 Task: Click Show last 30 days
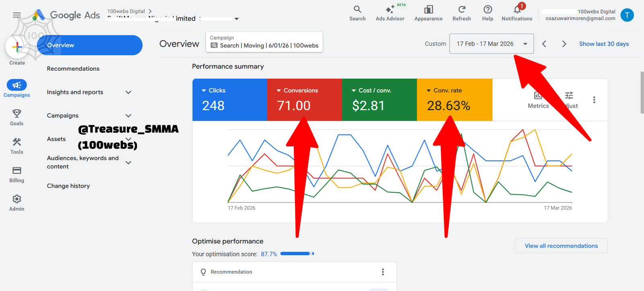[604, 44]
